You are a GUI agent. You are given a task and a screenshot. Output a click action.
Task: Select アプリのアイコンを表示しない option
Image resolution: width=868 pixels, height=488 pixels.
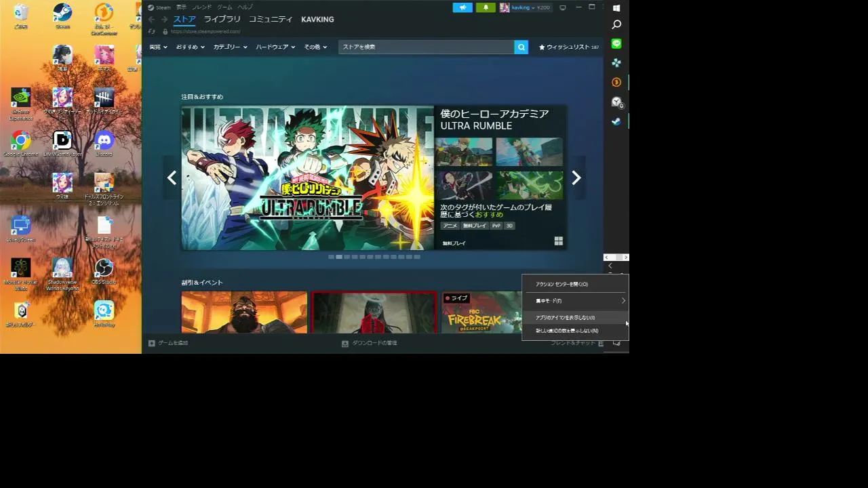[575, 317]
